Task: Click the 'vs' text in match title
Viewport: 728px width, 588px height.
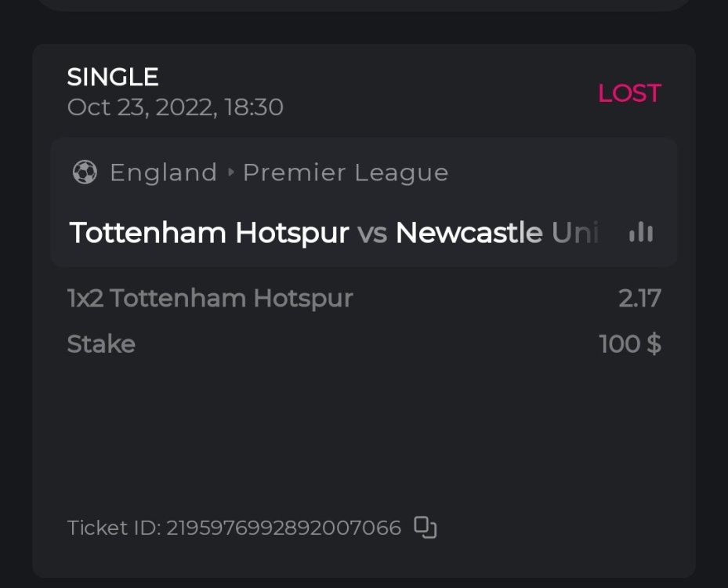Action: point(372,233)
